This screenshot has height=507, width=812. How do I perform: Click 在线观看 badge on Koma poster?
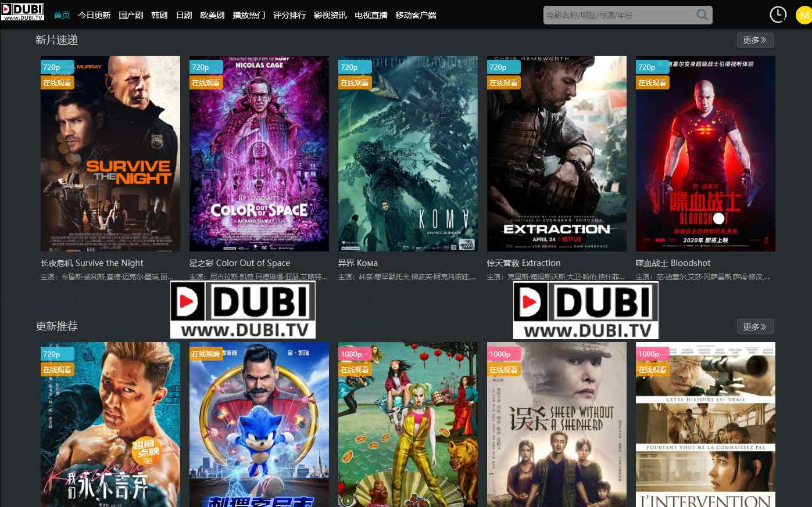click(x=355, y=83)
